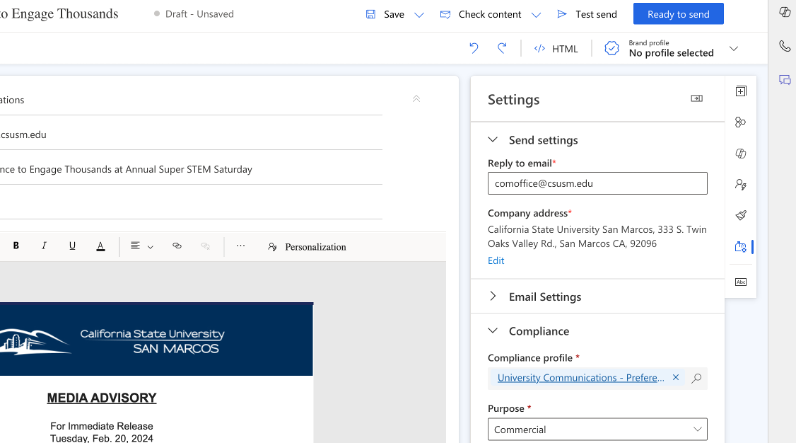Toggle underline formatting

coord(72,246)
